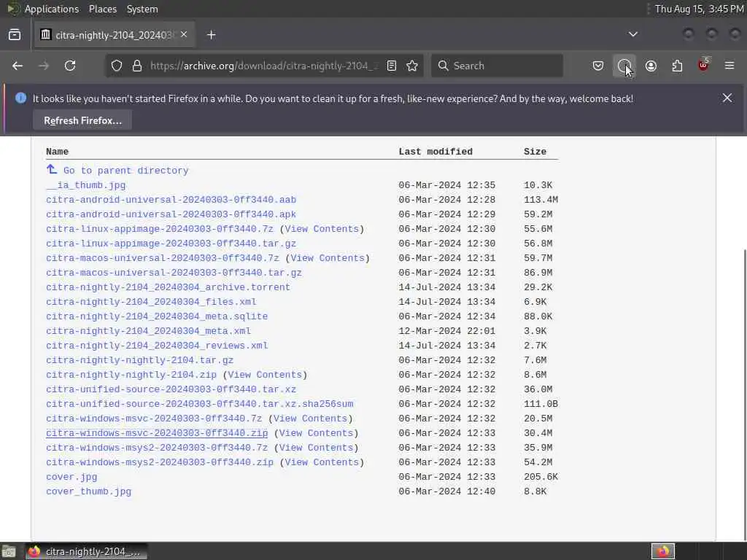Open cover_thumb.jpg file link
Screen dimensions: 747x560
pyautogui.click(x=88, y=491)
